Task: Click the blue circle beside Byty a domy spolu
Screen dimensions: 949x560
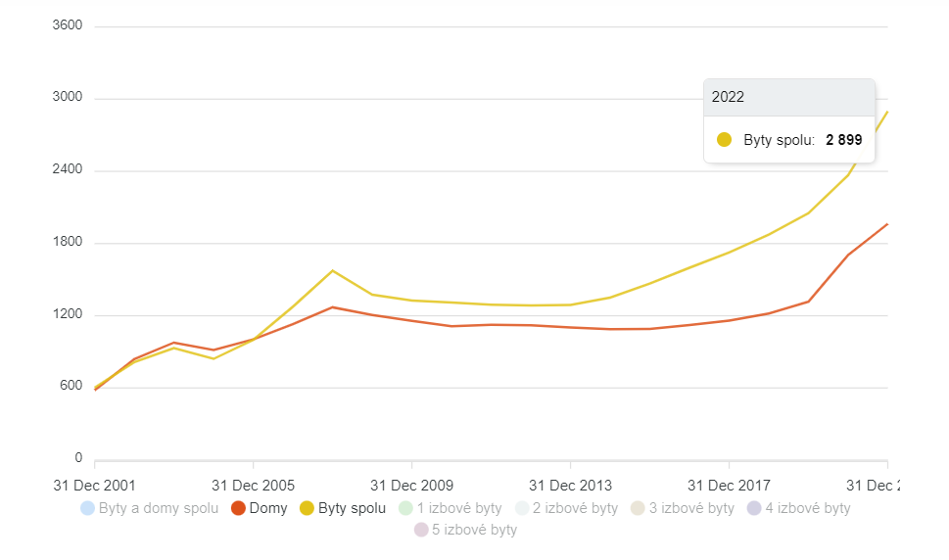Action: coord(87,508)
